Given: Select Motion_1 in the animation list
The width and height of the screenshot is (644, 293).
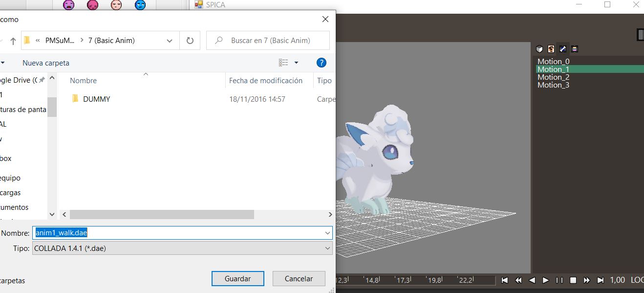Looking at the screenshot, I should [x=590, y=69].
